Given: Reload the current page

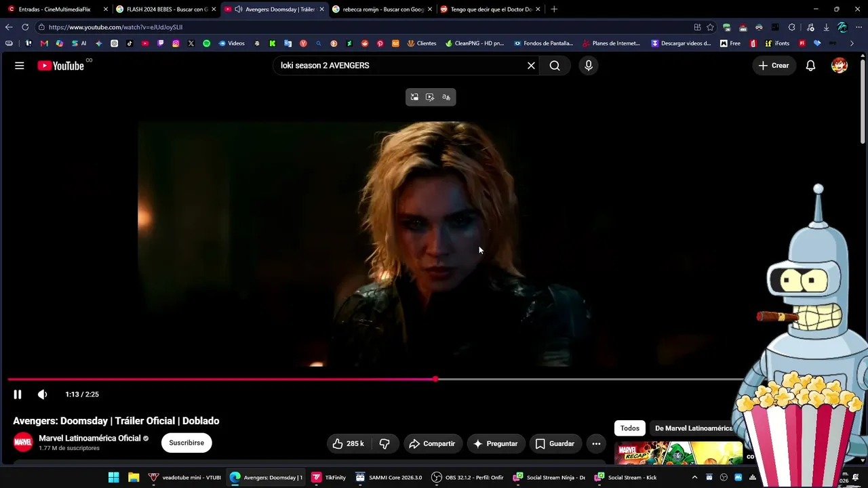Looking at the screenshot, I should point(25,27).
